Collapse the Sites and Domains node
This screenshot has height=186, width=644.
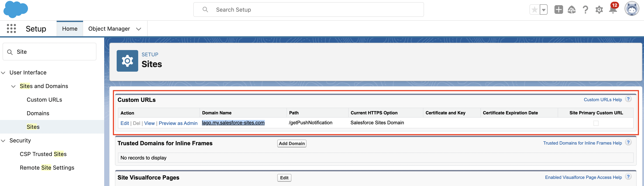[x=14, y=86]
